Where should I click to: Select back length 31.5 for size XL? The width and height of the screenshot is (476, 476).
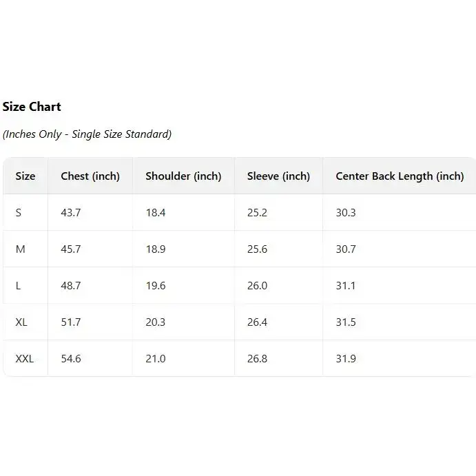pyautogui.click(x=346, y=322)
